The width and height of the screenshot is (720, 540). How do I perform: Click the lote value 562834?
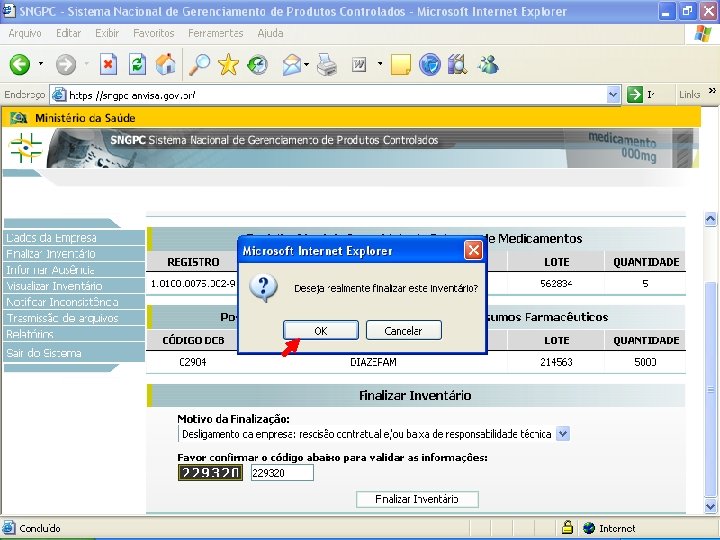[x=556, y=283]
